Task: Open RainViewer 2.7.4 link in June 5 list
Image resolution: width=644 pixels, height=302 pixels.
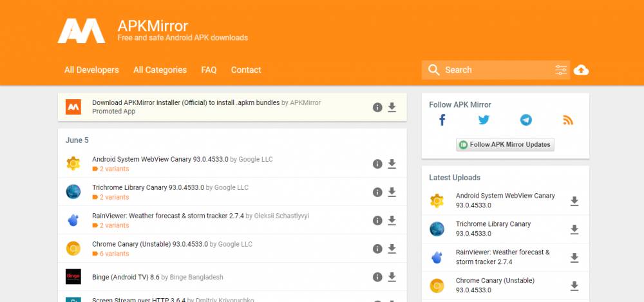Action: (168, 216)
